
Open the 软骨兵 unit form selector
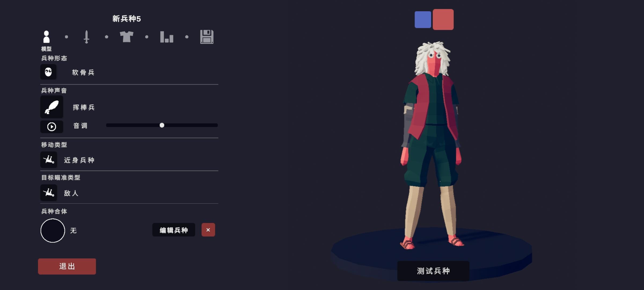tap(83, 73)
